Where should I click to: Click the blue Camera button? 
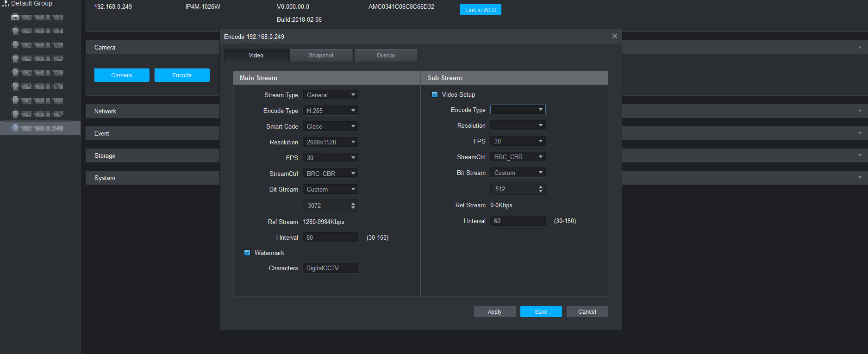click(122, 75)
